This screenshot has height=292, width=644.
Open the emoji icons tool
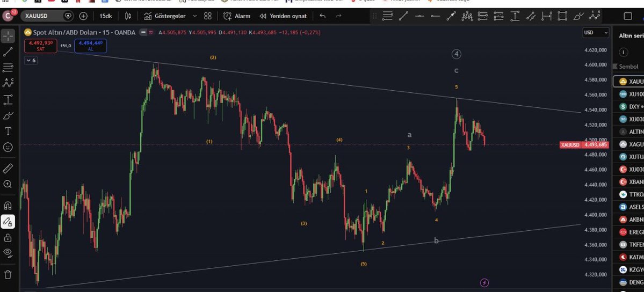tap(8, 147)
